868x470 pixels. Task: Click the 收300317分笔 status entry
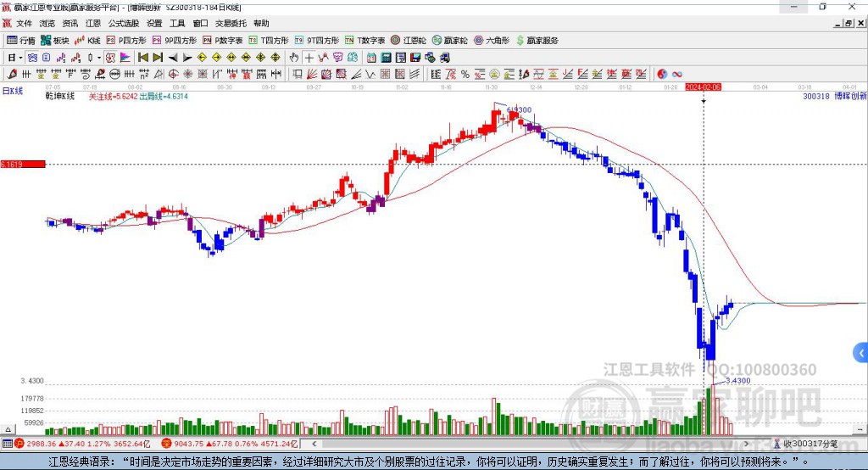tap(805, 444)
